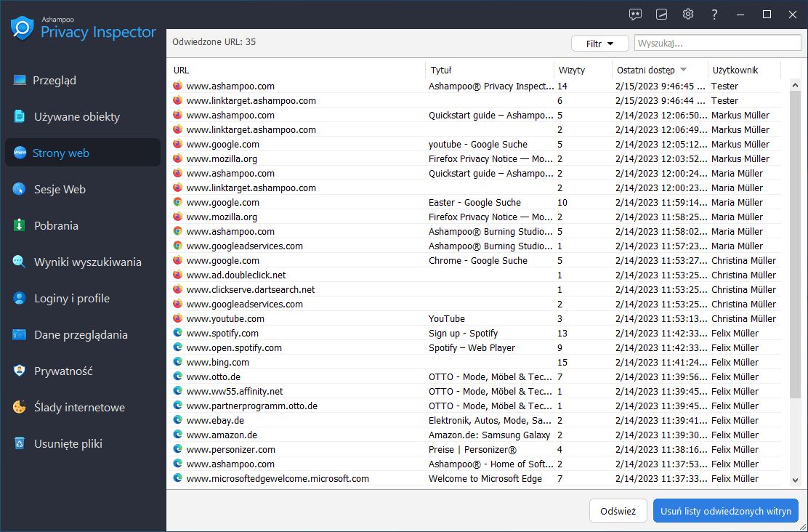Click the Pobrania download icon
The width and height of the screenshot is (808, 532).
click(20, 226)
